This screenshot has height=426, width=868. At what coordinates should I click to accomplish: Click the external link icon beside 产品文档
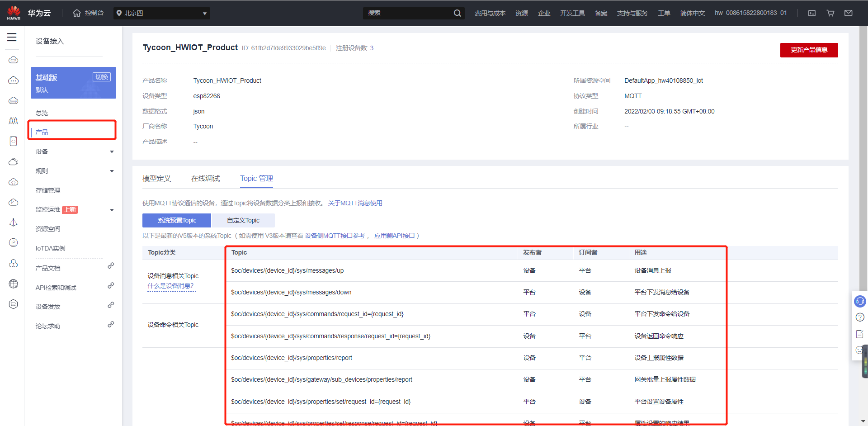tap(111, 266)
